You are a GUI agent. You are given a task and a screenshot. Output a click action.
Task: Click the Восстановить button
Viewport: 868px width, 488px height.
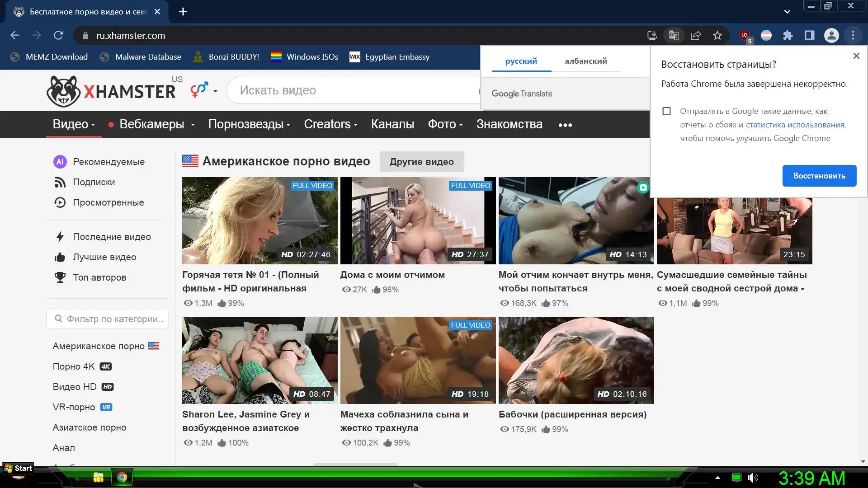pyautogui.click(x=819, y=176)
